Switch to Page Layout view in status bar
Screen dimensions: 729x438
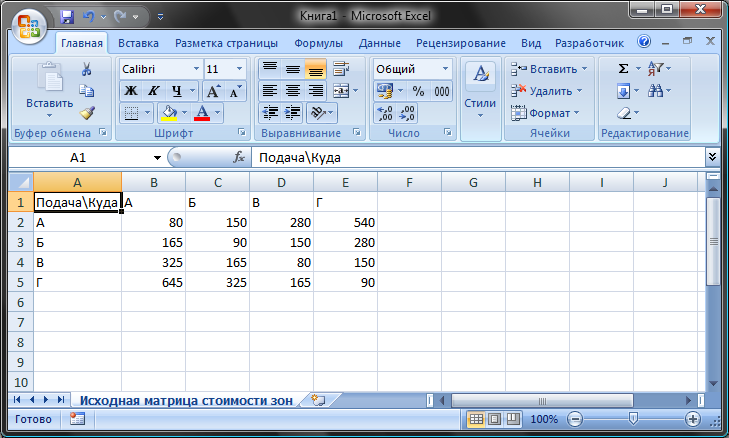(496, 419)
